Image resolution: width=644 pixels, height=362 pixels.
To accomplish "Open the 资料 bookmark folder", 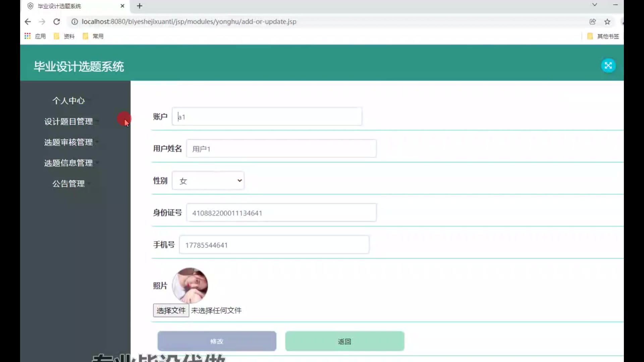I will coord(64,36).
